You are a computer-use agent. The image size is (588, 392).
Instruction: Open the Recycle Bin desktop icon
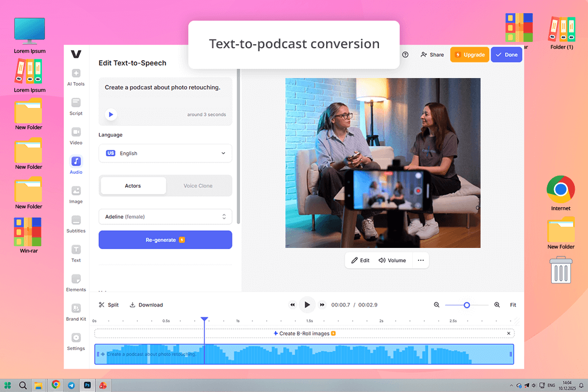[561, 270]
